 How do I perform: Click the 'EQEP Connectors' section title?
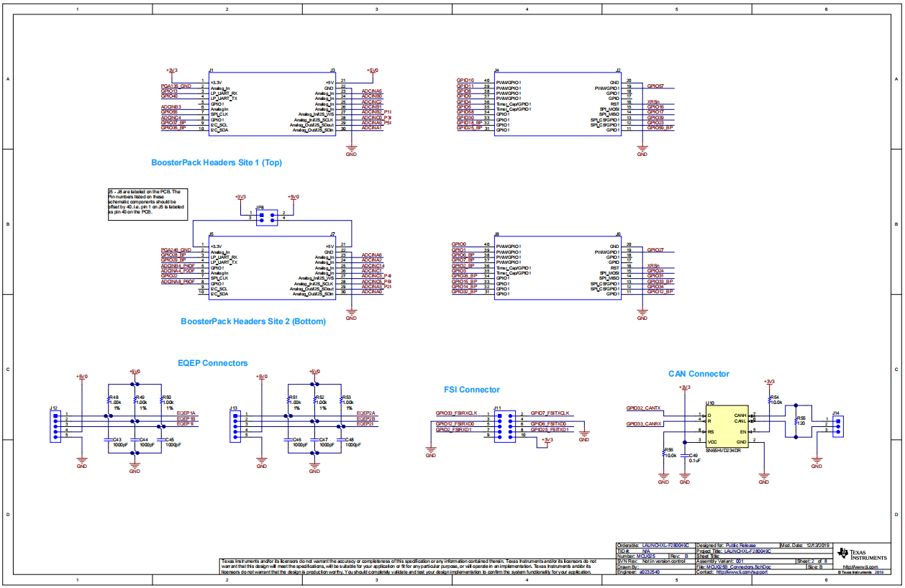point(213,363)
